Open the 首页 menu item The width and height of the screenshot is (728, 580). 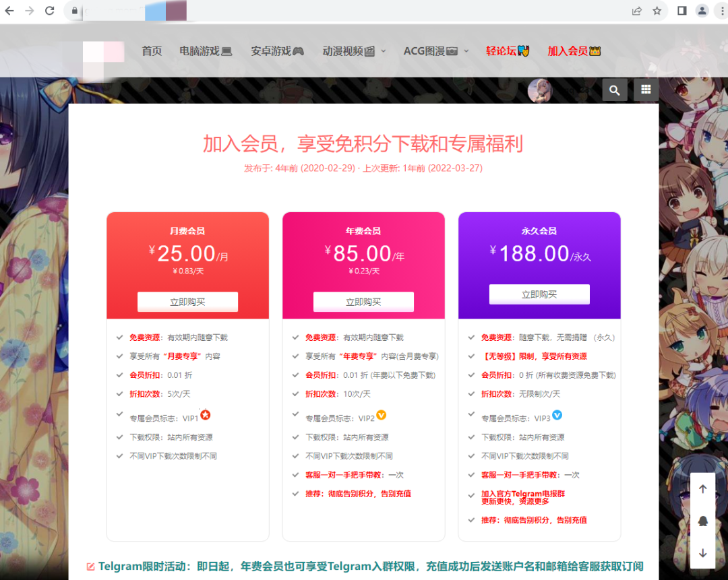click(x=152, y=51)
